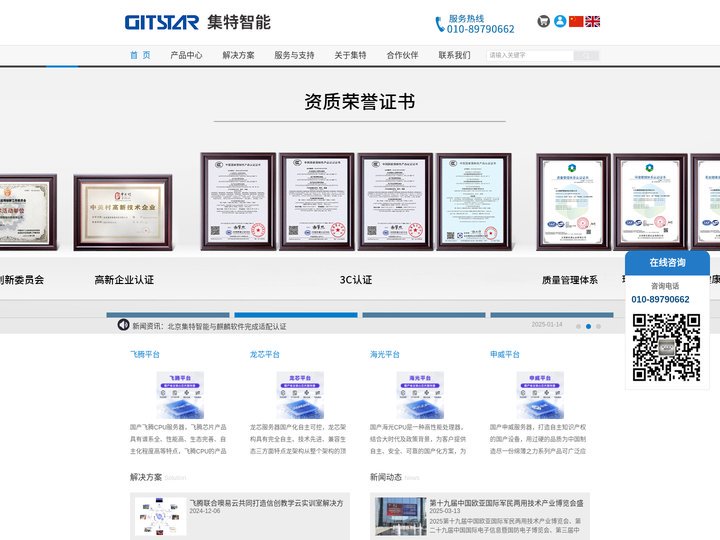The width and height of the screenshot is (720, 540).
Task: Open the 申威平台 heading link
Action: (505, 354)
